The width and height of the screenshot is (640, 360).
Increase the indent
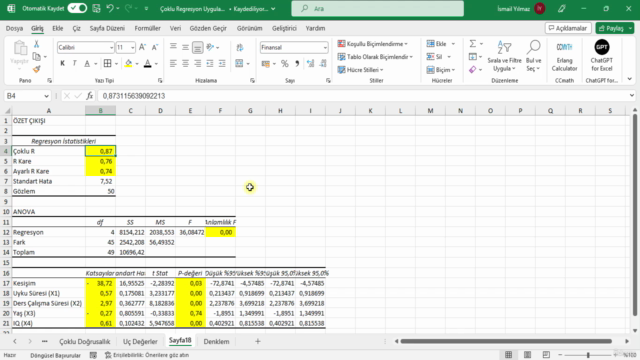(222, 63)
